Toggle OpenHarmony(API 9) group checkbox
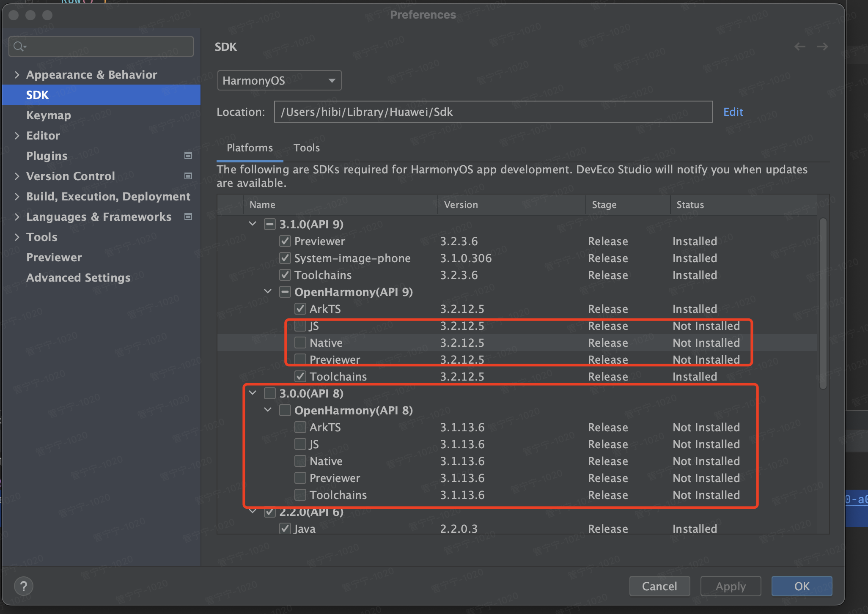The width and height of the screenshot is (868, 614). click(x=285, y=292)
